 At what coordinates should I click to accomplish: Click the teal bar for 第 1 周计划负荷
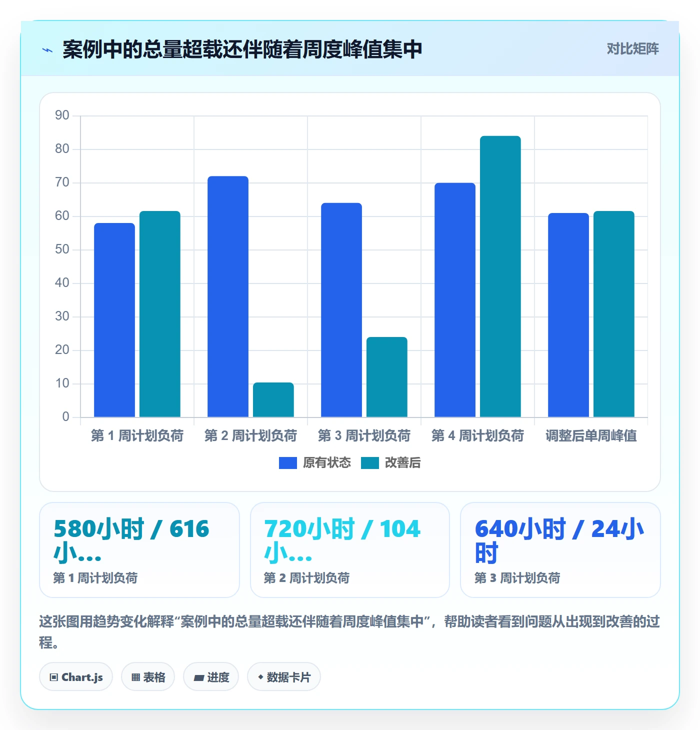(160, 314)
